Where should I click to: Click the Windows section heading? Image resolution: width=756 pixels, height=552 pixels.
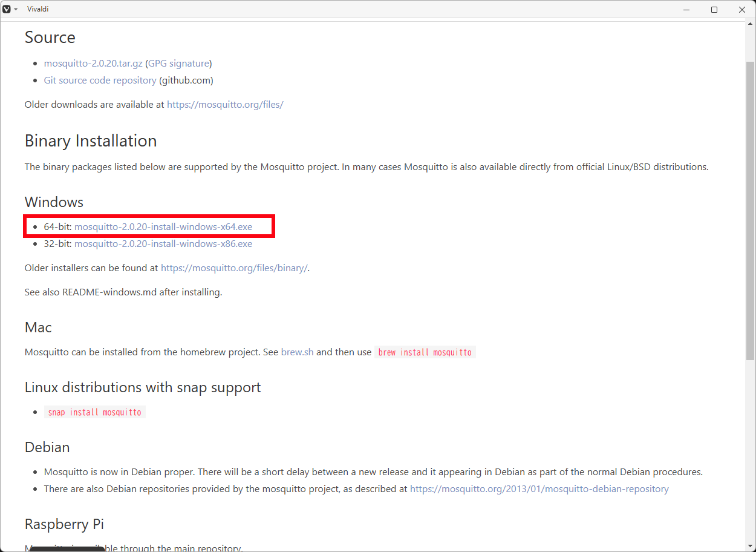click(x=54, y=202)
